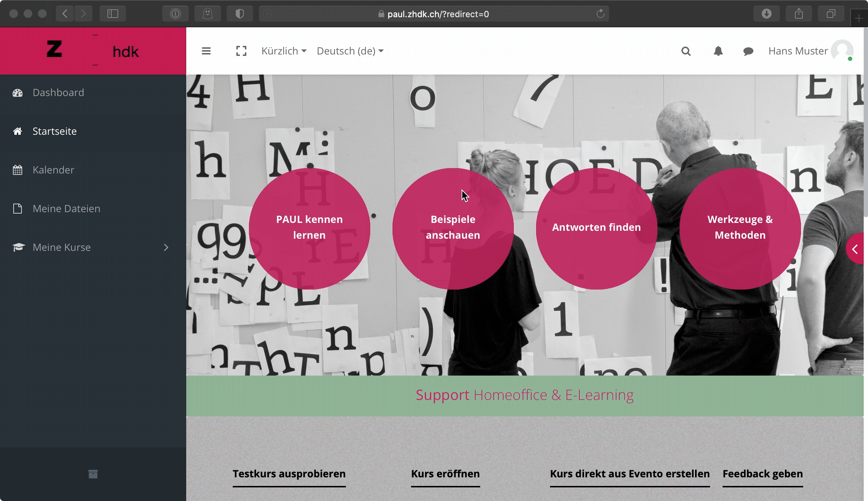868x501 pixels.
Task: Click Safari share icon
Action: (799, 14)
